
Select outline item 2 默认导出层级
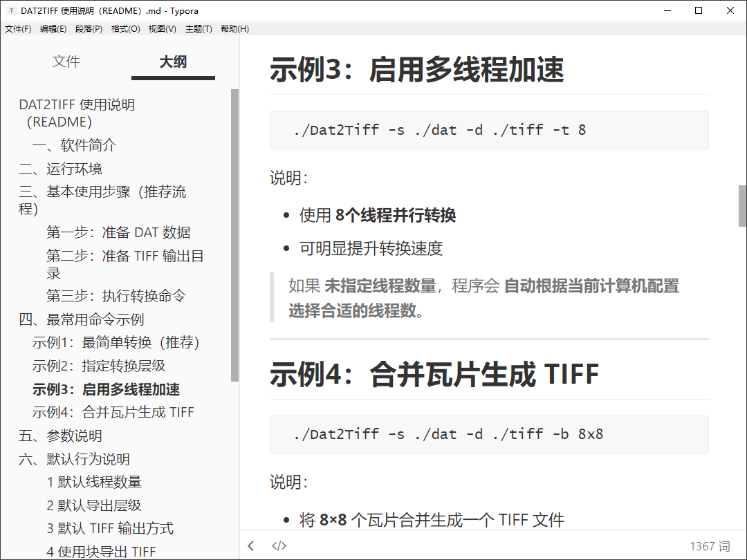pos(94,505)
